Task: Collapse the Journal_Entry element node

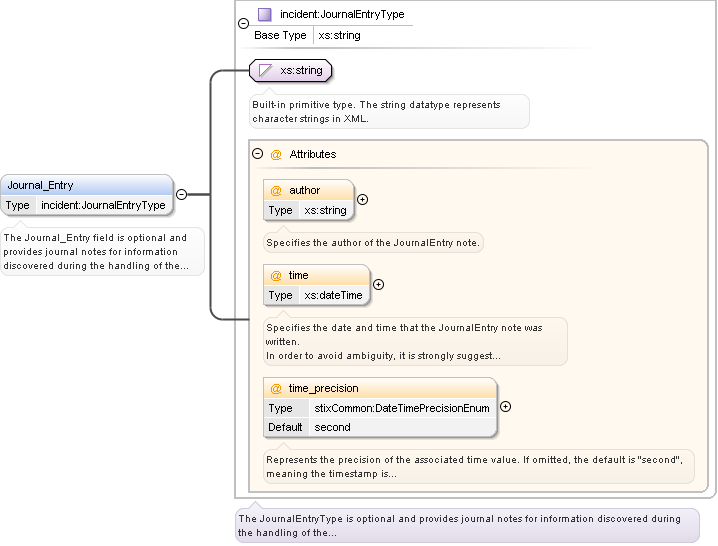Action: 181,195
